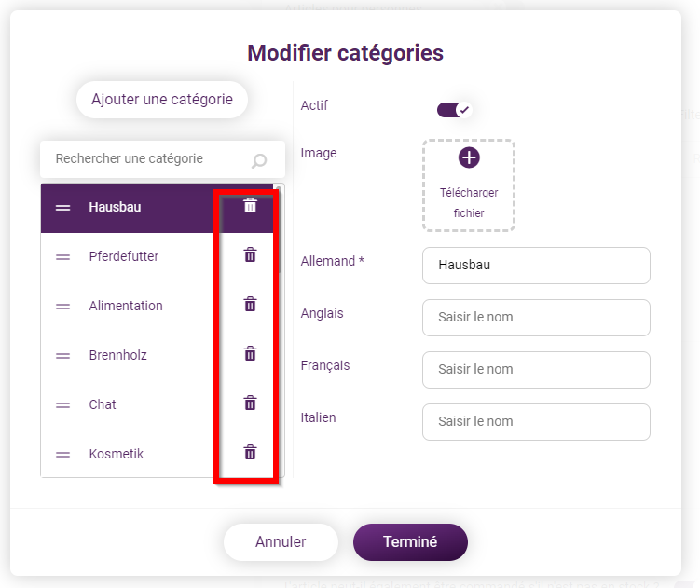Grab the drag handle for Pferdefutter
Screen dimensions: 700x588
pos(63,257)
